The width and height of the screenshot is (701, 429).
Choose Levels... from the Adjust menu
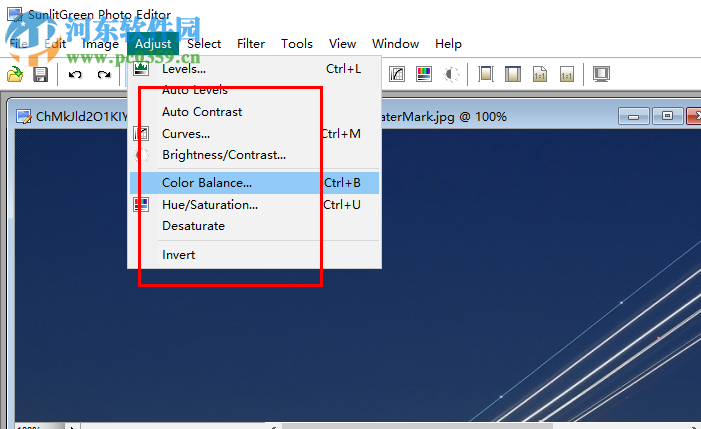254,69
